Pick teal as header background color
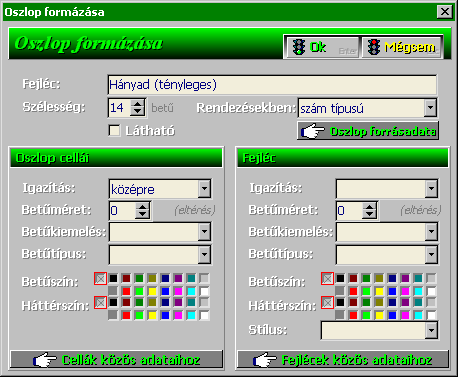458x377 pixels. [418, 303]
